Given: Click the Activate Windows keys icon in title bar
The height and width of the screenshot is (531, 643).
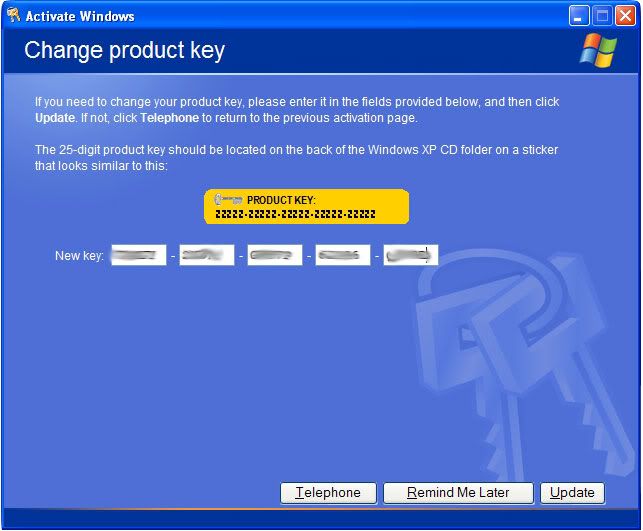Looking at the screenshot, I should pyautogui.click(x=14, y=16).
